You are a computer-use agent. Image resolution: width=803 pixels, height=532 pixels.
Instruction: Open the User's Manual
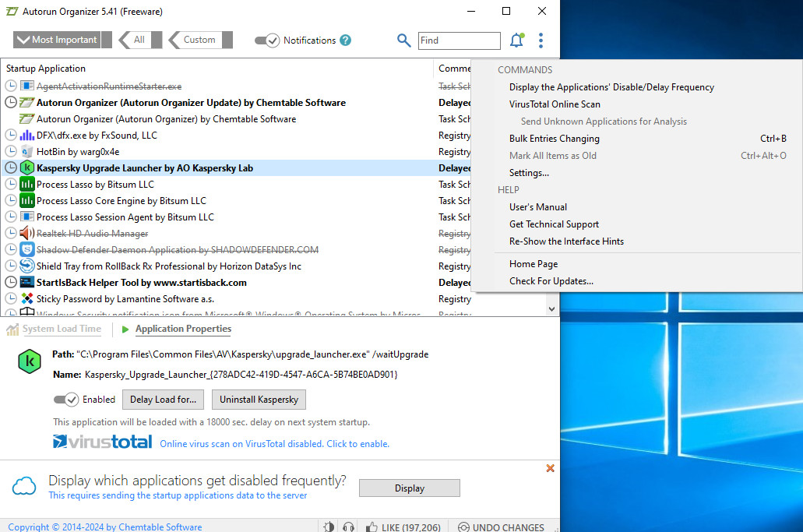(x=537, y=207)
